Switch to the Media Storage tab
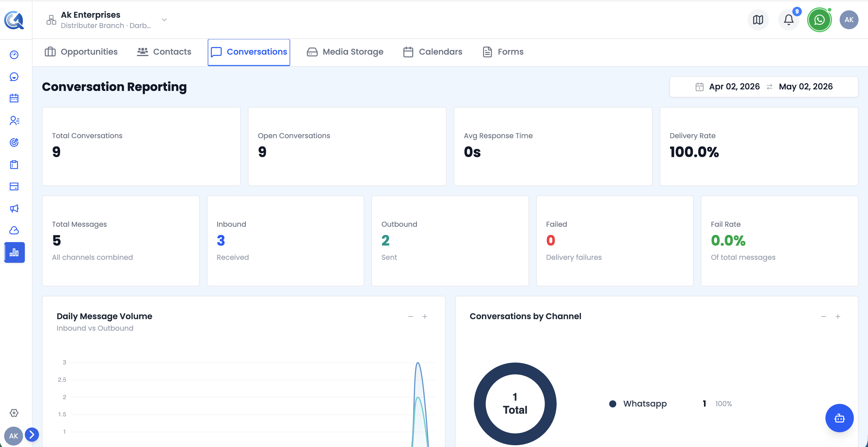 click(345, 52)
